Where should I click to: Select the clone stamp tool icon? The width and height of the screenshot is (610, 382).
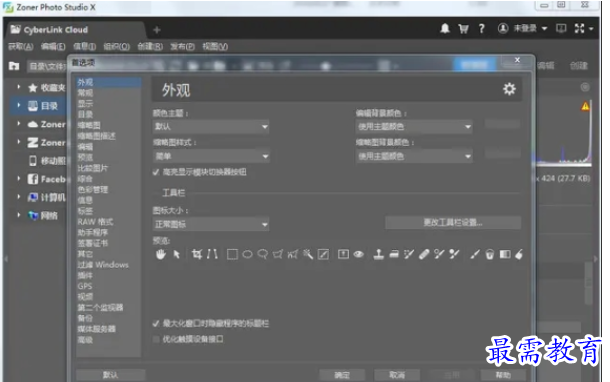379,254
